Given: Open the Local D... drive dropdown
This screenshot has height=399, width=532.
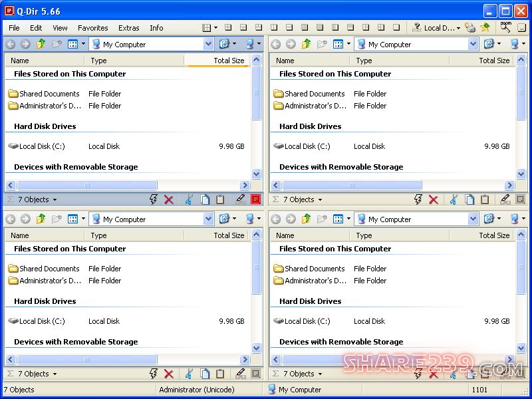Looking at the screenshot, I should coord(458,28).
